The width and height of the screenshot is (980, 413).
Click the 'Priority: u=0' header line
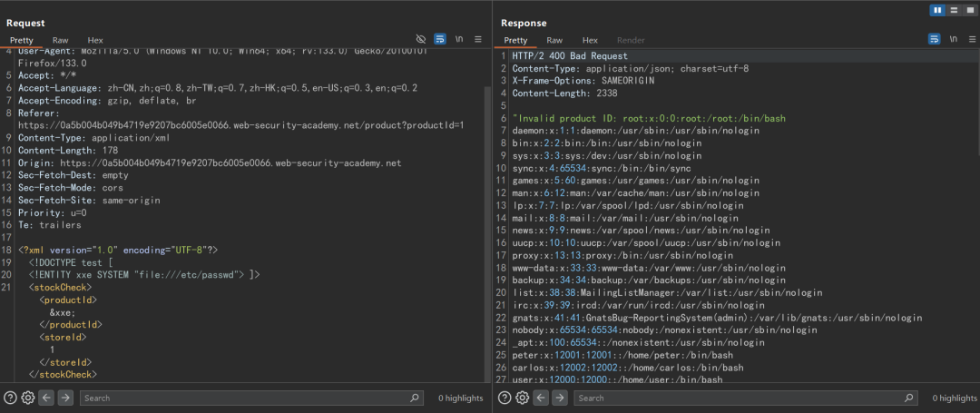tap(52, 212)
